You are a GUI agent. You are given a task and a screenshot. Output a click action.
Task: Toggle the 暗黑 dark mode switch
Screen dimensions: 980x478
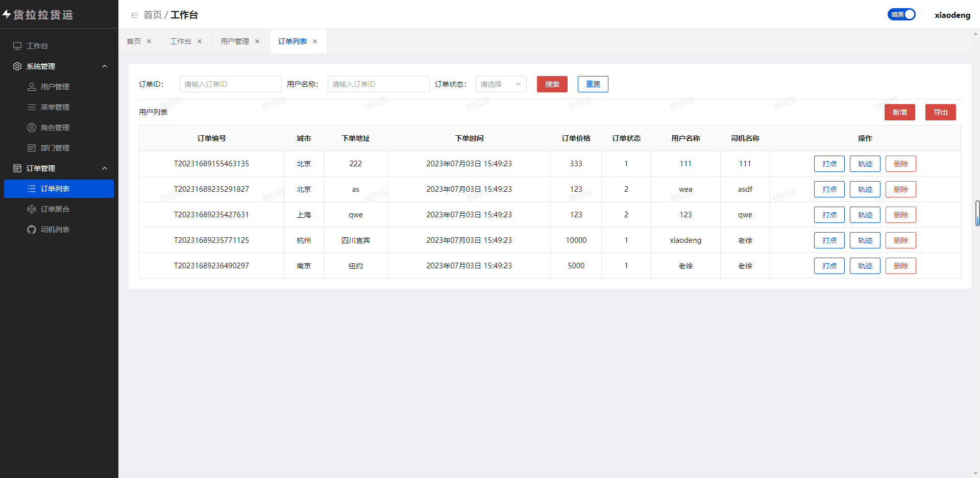(901, 14)
